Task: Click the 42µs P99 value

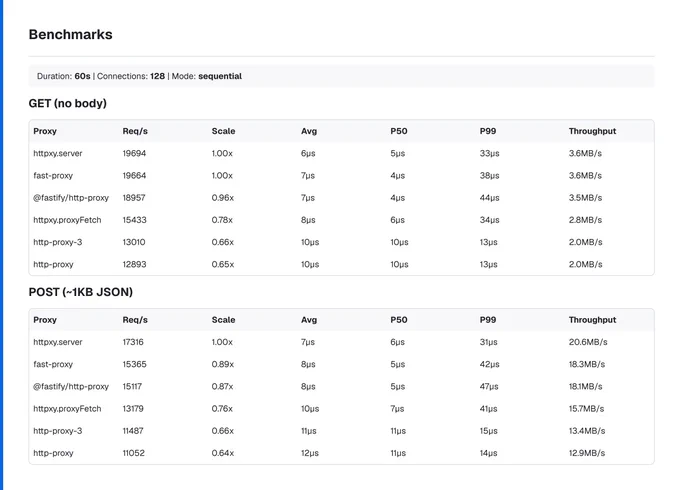Action: (x=490, y=364)
